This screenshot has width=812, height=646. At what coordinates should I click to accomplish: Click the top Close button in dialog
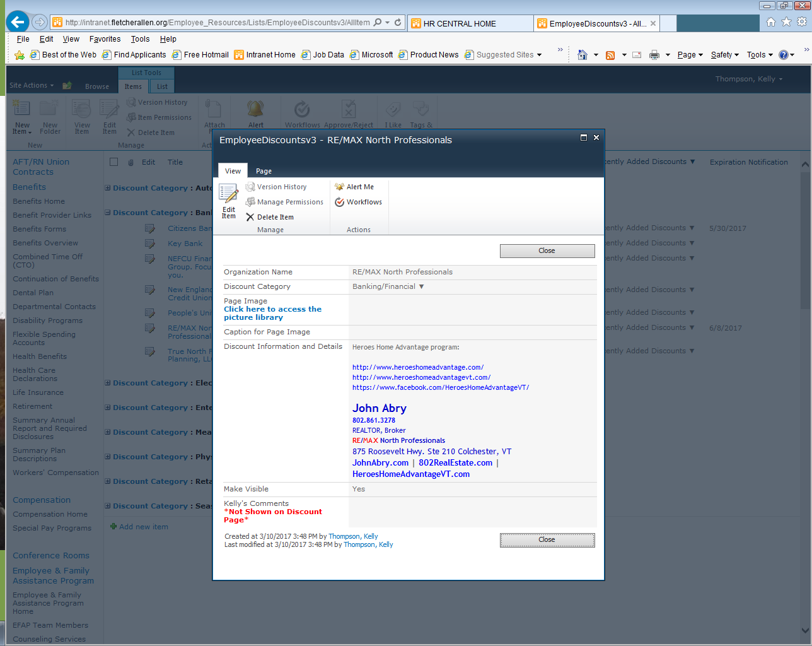(547, 250)
